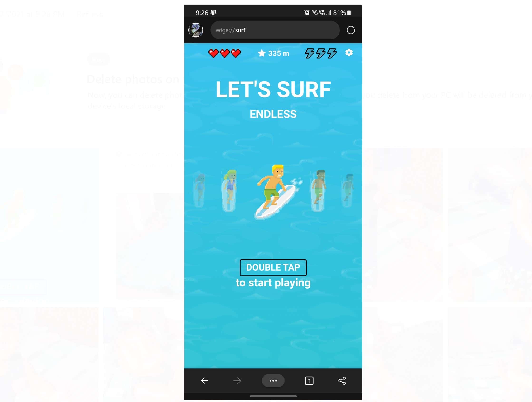Select the ENDLESS game mode label
Viewport: 532px width, 402px height.
(273, 114)
